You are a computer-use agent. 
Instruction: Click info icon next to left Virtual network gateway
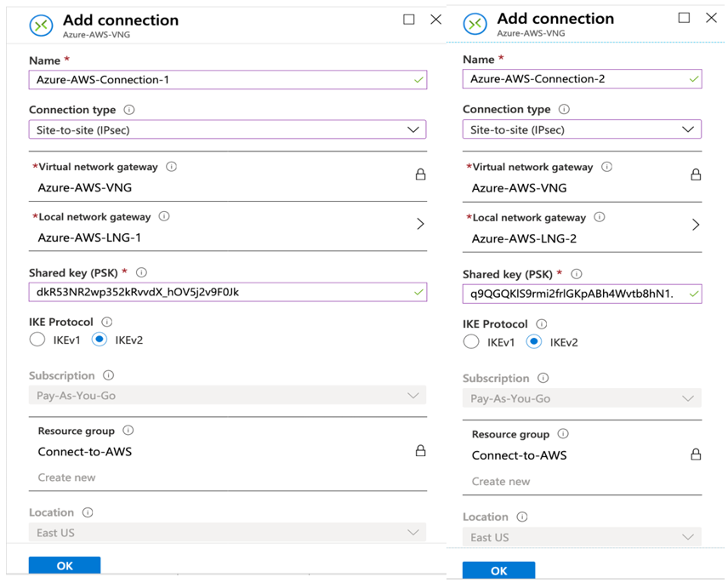tap(171, 167)
